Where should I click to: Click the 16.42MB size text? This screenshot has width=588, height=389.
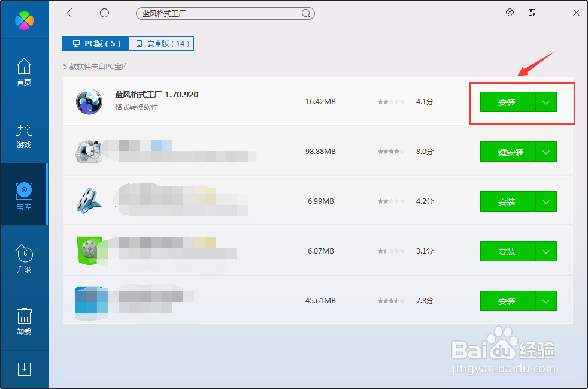point(320,102)
